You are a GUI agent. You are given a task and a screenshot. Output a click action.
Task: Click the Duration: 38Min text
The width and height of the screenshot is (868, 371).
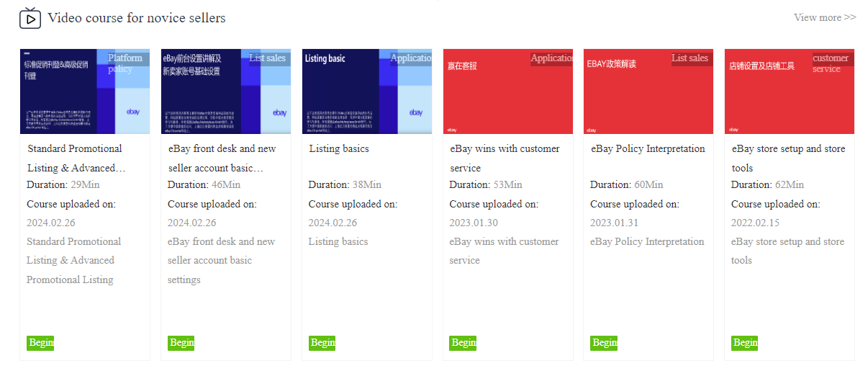(345, 185)
